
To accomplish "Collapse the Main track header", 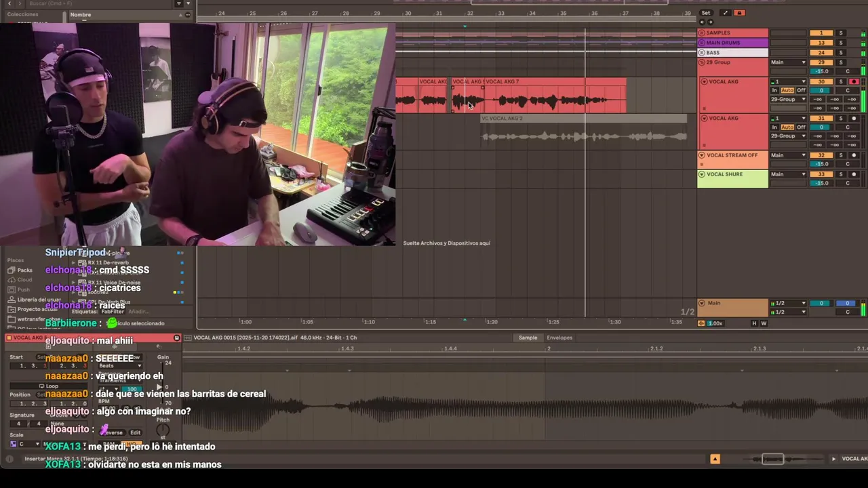I will [702, 303].
